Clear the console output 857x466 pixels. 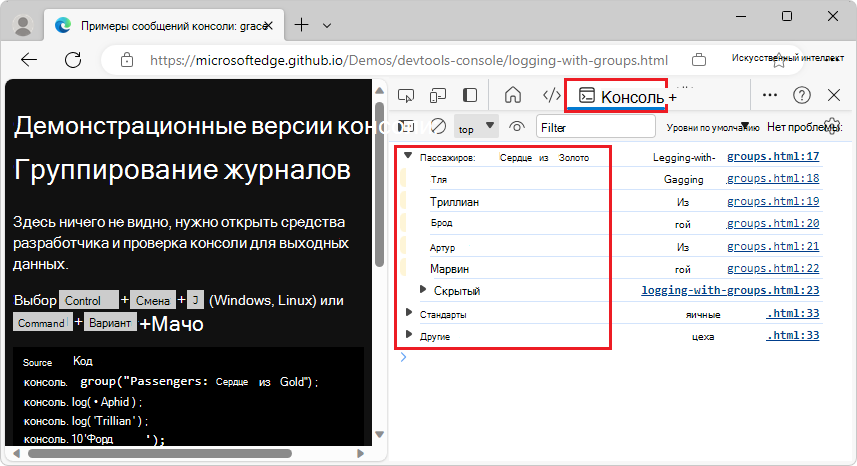(x=438, y=127)
